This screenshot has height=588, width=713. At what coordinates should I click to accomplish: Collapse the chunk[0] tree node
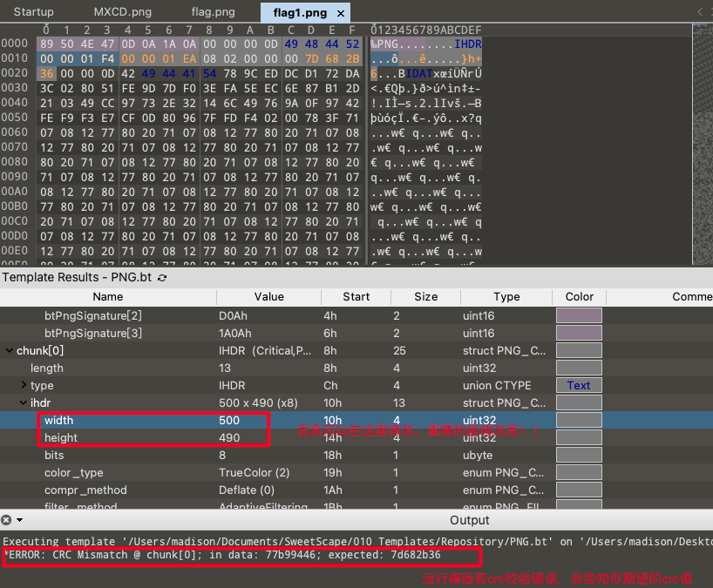tap(9, 350)
